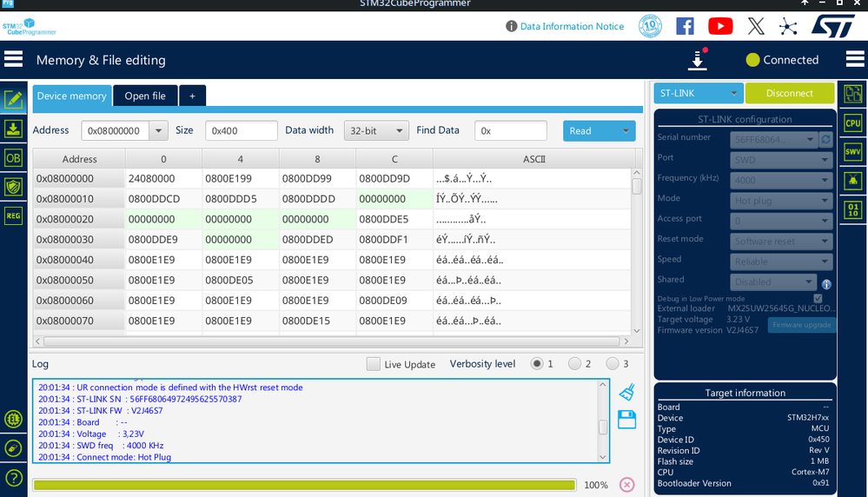
Task: Open the ST X (Twitter) icon
Action: [756, 26]
